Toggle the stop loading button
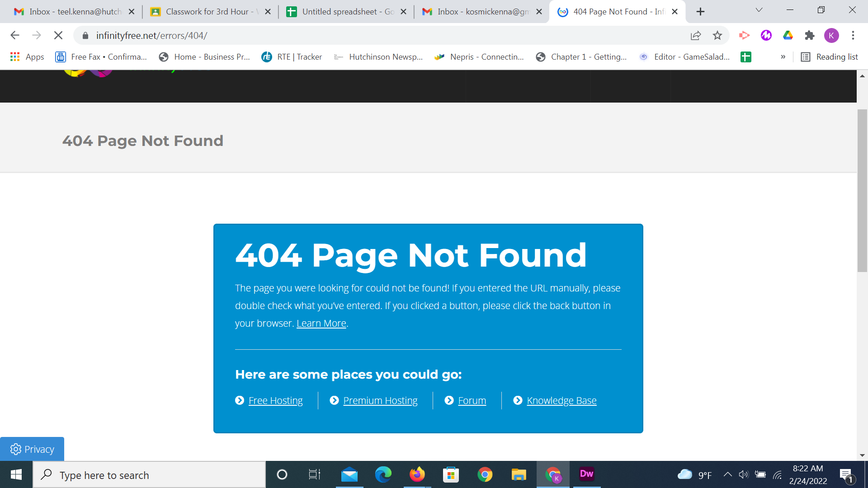This screenshot has width=868, height=488. [58, 35]
